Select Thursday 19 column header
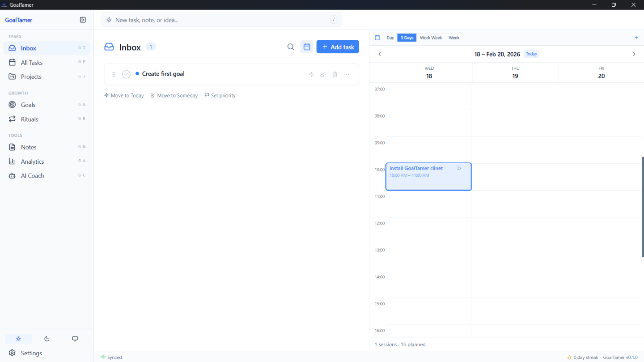The image size is (644, 362). (515, 72)
